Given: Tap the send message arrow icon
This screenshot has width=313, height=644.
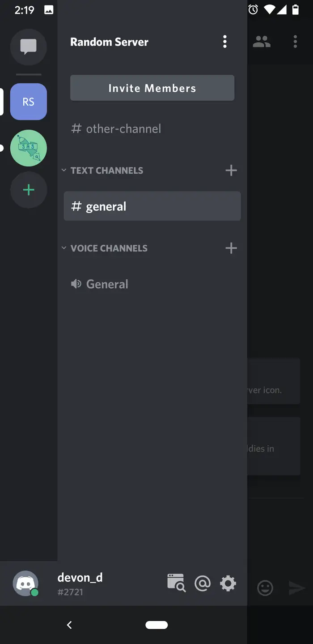Looking at the screenshot, I should coord(296,588).
